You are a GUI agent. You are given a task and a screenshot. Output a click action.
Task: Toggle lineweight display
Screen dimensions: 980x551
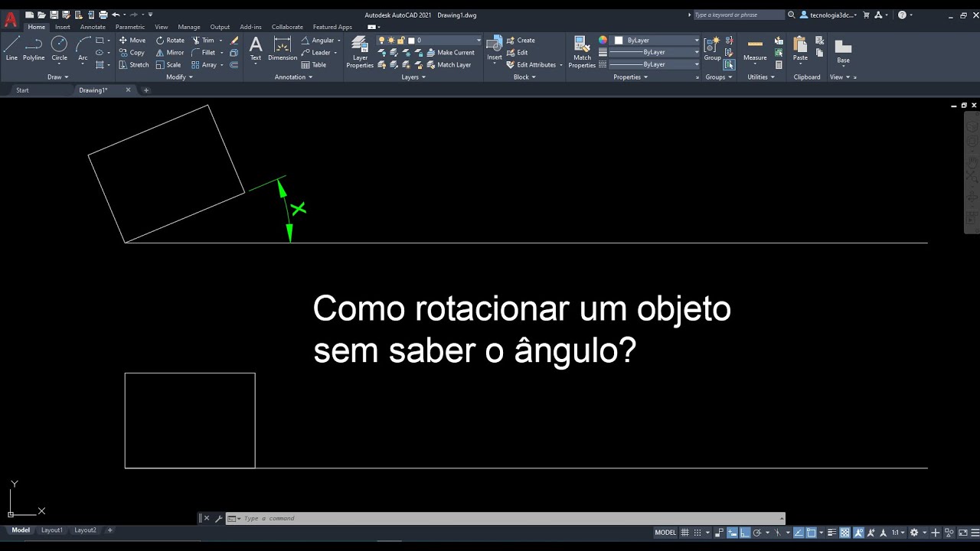[x=832, y=533]
